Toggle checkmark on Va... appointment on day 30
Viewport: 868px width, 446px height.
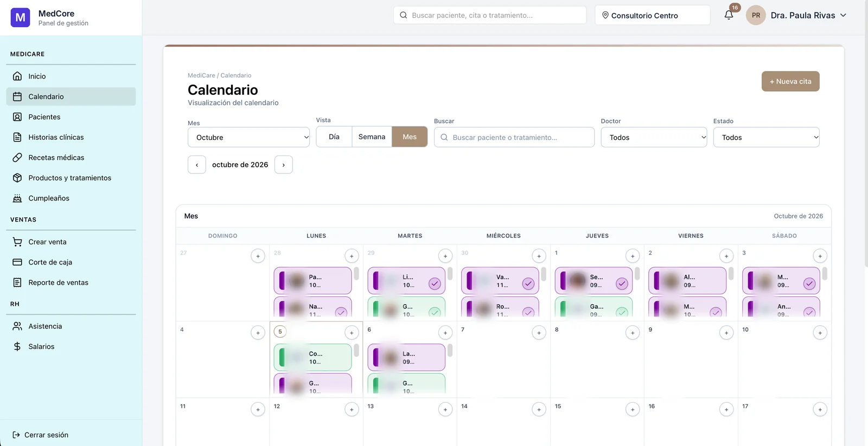point(528,283)
